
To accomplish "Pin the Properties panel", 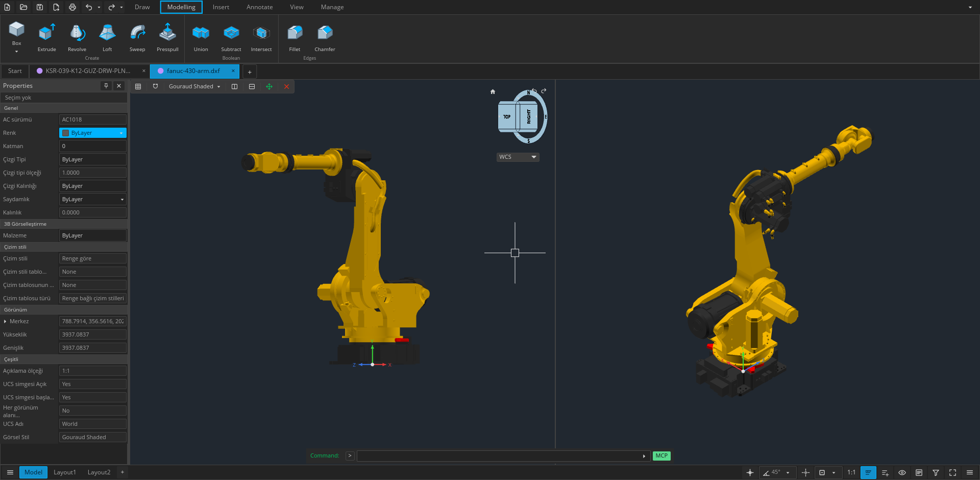I will pos(106,86).
